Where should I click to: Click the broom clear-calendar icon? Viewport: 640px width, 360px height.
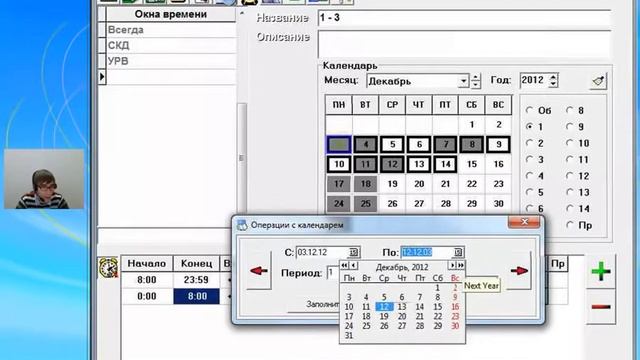coord(598,81)
